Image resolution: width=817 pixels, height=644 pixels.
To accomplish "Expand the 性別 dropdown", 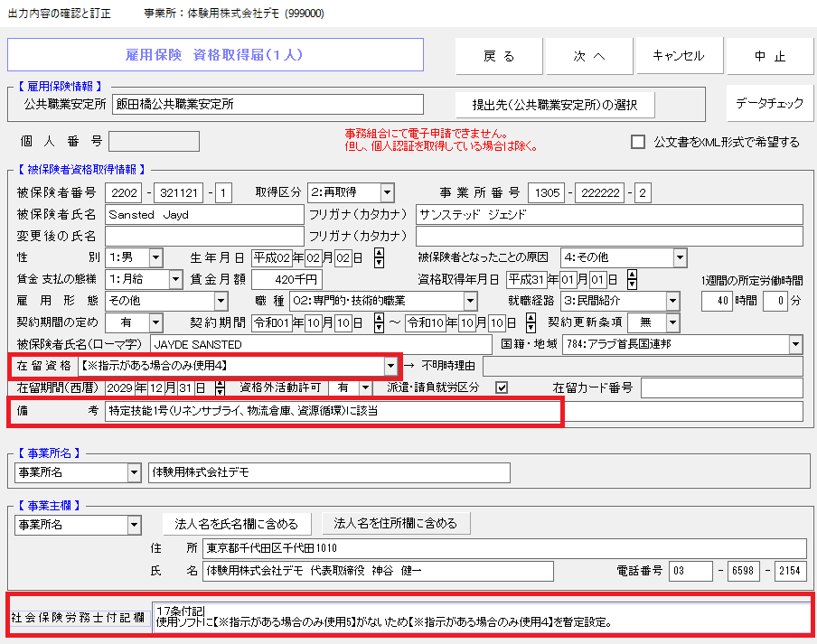I will (155, 257).
